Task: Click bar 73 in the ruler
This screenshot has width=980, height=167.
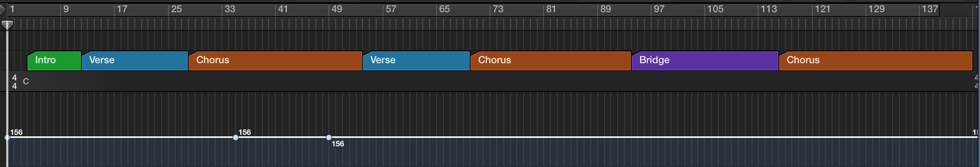Action: pyautogui.click(x=498, y=9)
